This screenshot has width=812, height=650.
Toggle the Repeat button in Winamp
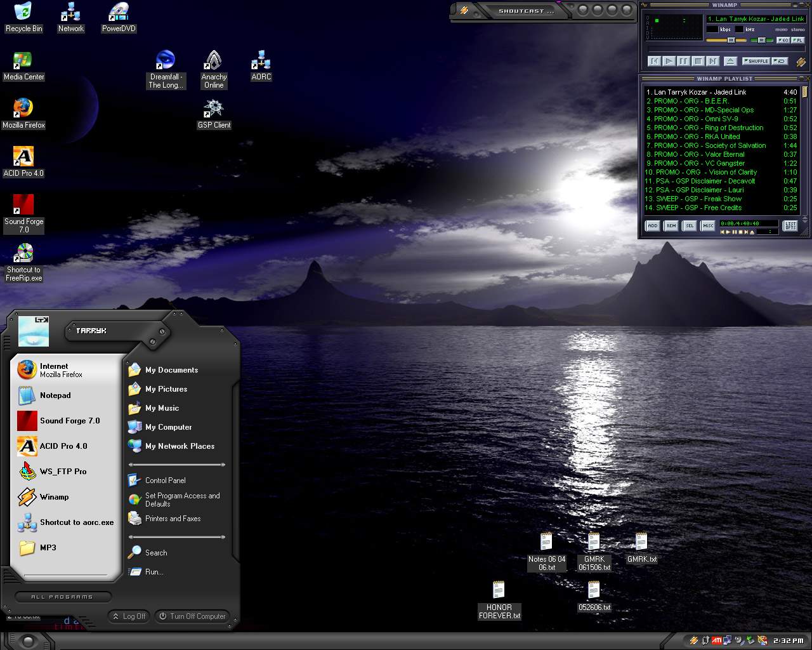pos(780,62)
